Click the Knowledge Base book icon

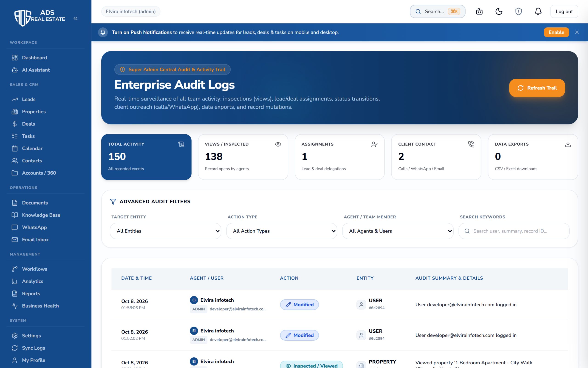[x=14, y=215]
